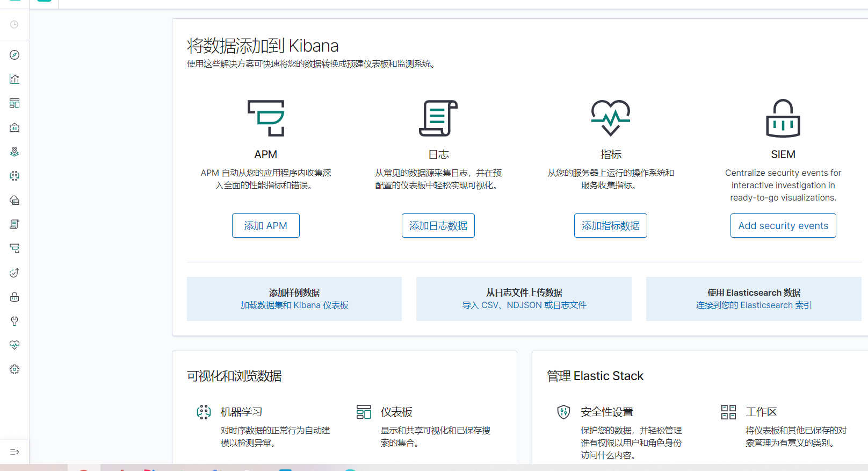This screenshot has width=868, height=471.
Task: Click the Add security events button
Action: pyautogui.click(x=783, y=226)
